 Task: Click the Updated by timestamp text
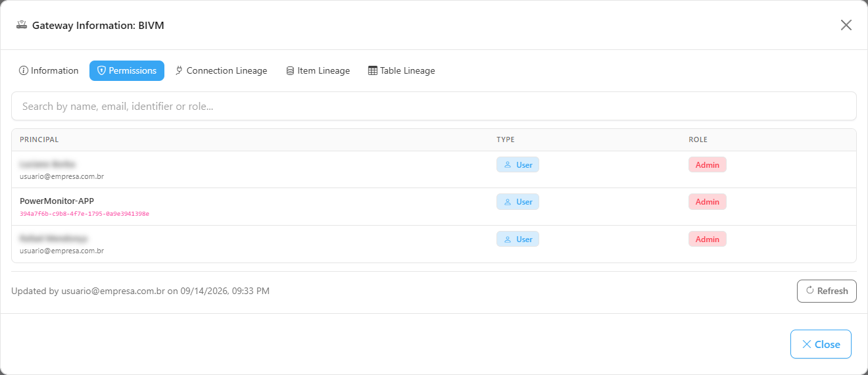coord(140,291)
